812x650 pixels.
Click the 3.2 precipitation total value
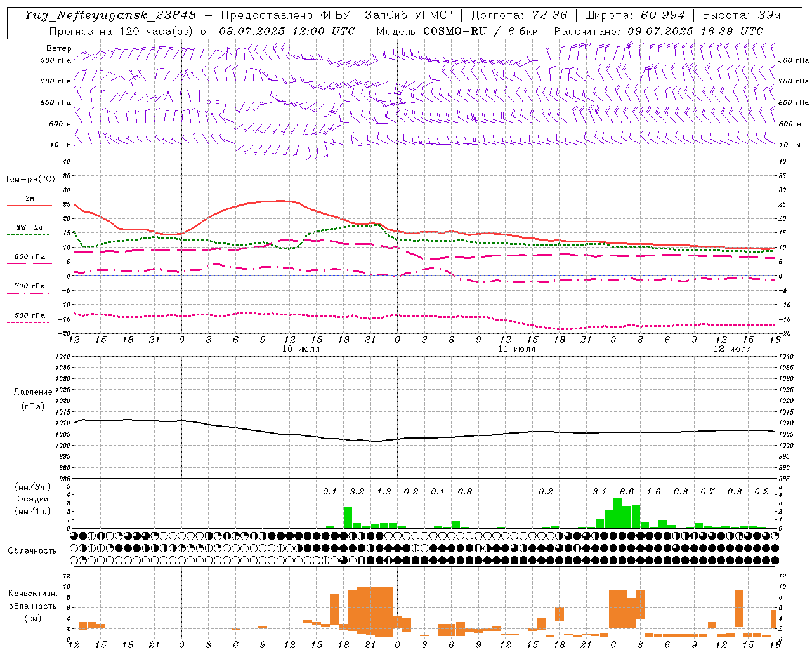point(357,492)
